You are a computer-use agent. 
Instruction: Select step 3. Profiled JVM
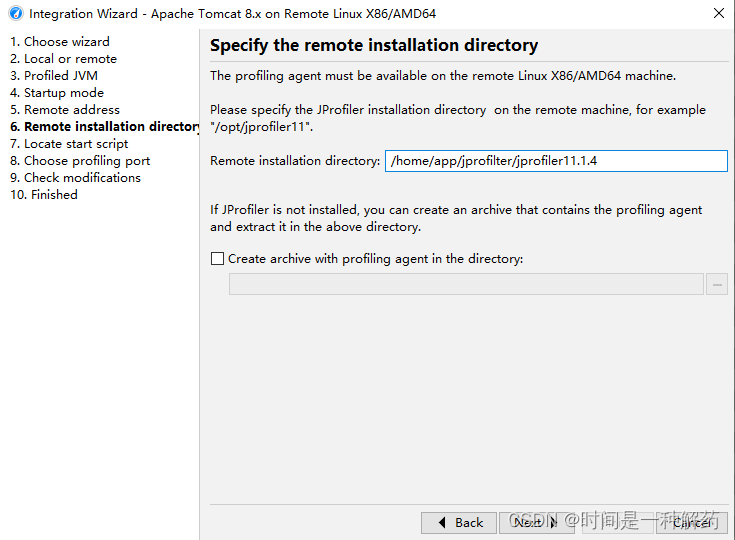[x=54, y=75]
